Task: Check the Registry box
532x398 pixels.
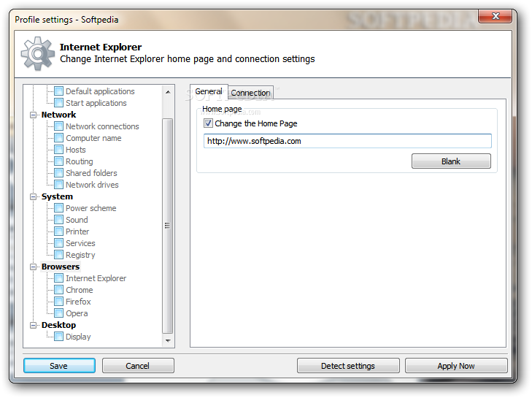Action: coord(58,255)
